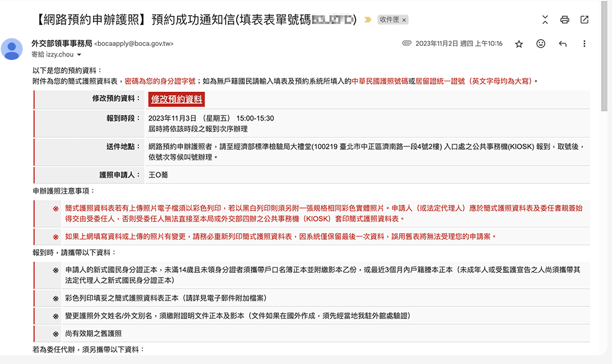Click the paperclip attachment icon
This screenshot has height=364, width=612.
(406, 44)
